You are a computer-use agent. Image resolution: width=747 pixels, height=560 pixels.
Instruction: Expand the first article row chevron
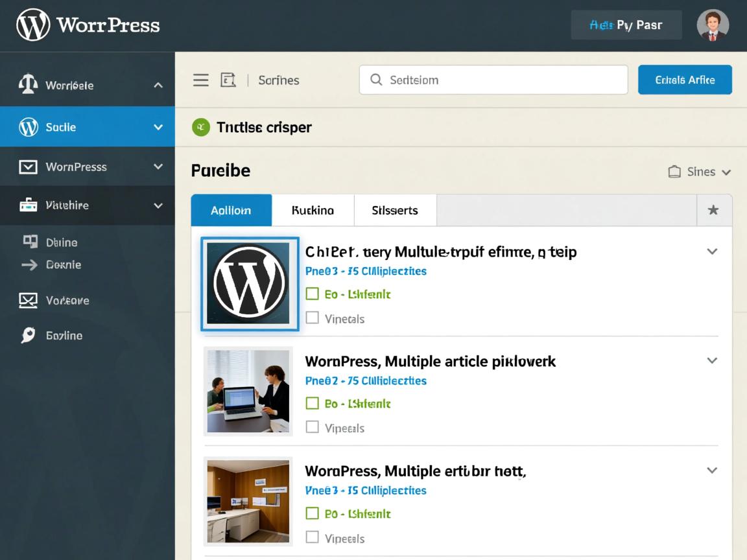712,251
